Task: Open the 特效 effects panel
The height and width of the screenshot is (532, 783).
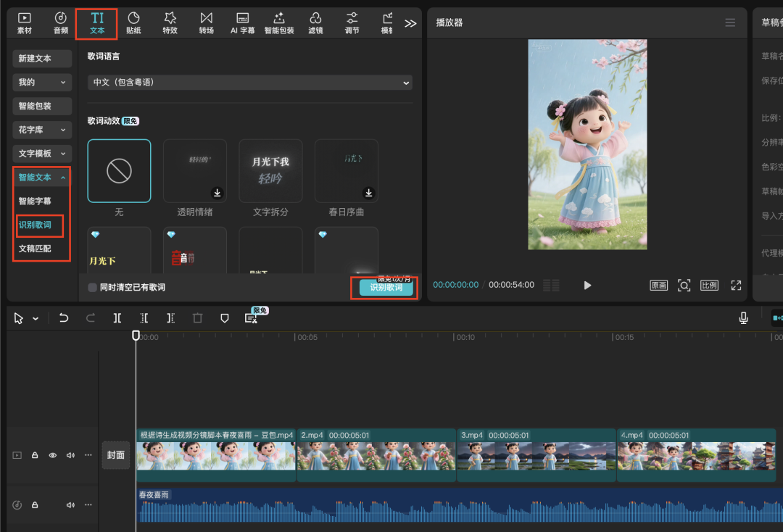Action: click(170, 22)
